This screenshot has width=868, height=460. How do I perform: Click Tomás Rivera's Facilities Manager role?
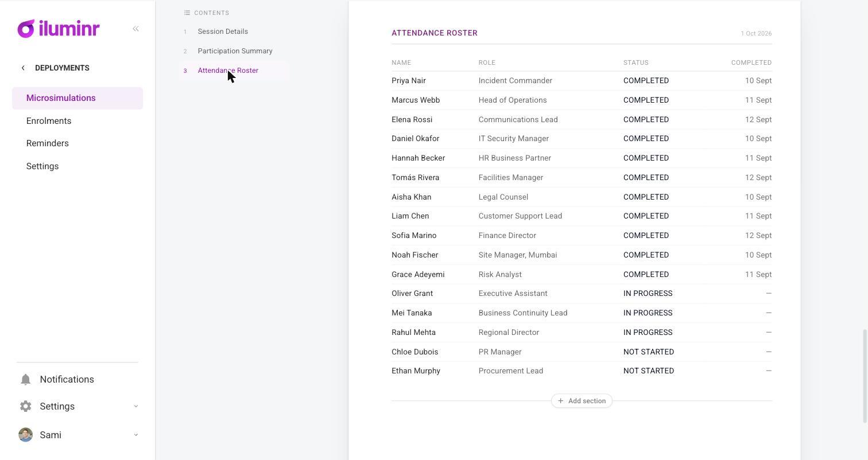(x=510, y=178)
